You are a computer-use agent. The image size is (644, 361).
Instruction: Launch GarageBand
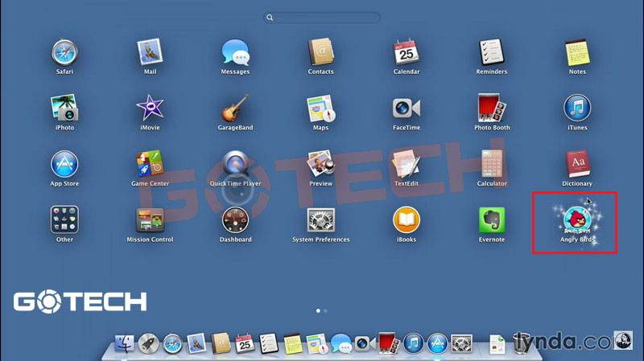[235, 108]
